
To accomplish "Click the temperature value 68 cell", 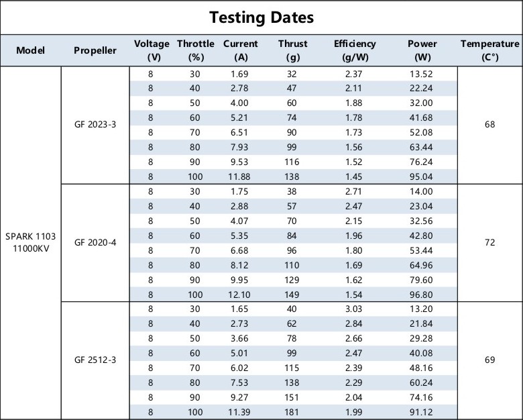I will pos(489,124).
